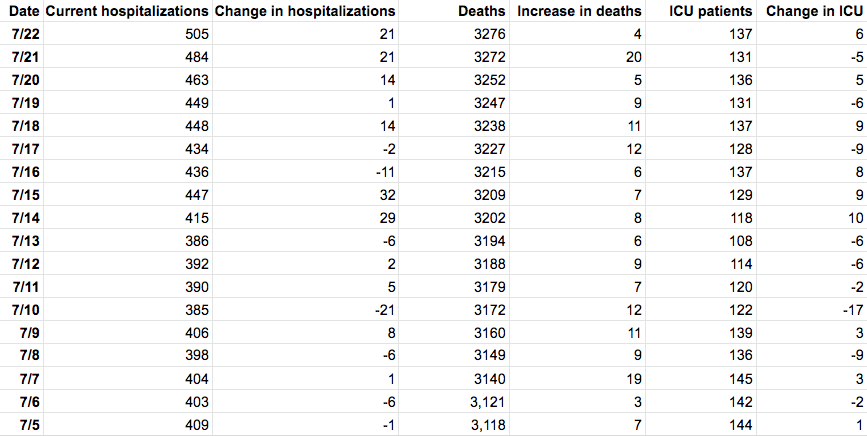Select current hospitalizations value 386
Image resolution: width=867 pixels, height=436 pixels.
point(196,242)
